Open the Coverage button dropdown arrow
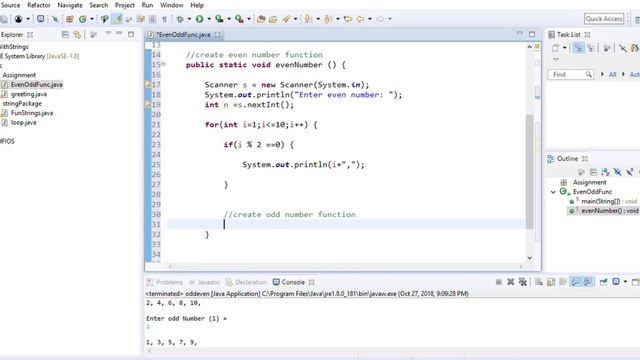The image size is (640, 360). 229,19
